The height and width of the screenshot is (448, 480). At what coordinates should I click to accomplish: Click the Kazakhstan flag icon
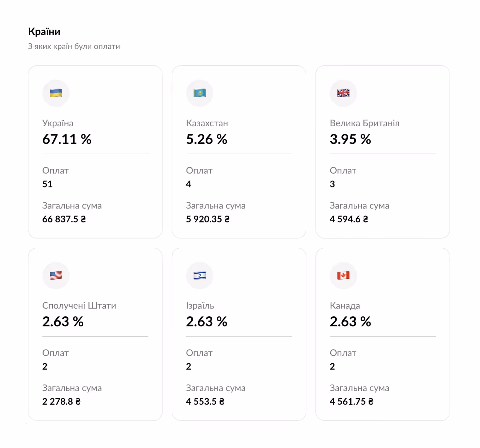pyautogui.click(x=200, y=93)
